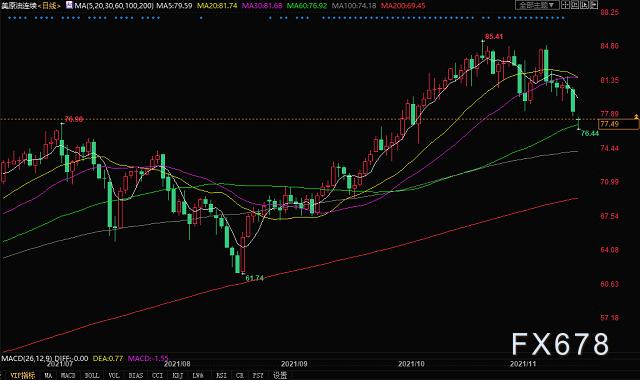The width and height of the screenshot is (640, 380).
Task: Toggle the MA60 line legend
Action: point(307,5)
